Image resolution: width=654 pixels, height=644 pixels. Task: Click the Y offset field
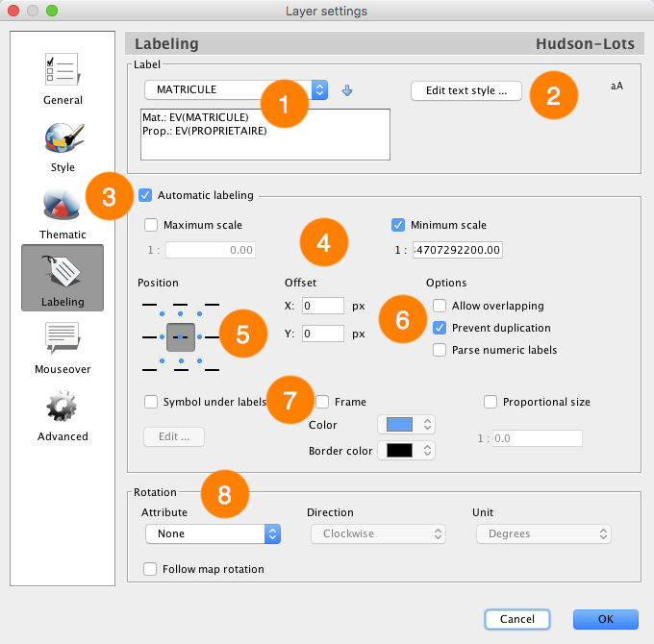pyautogui.click(x=323, y=334)
